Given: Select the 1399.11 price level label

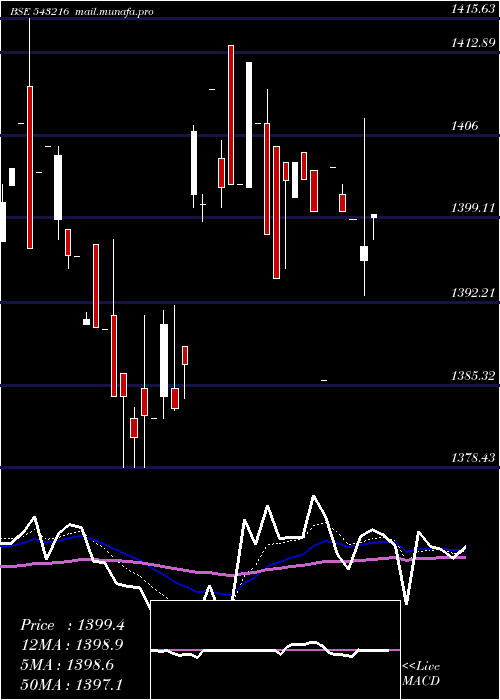Looking at the screenshot, I should [473, 208].
